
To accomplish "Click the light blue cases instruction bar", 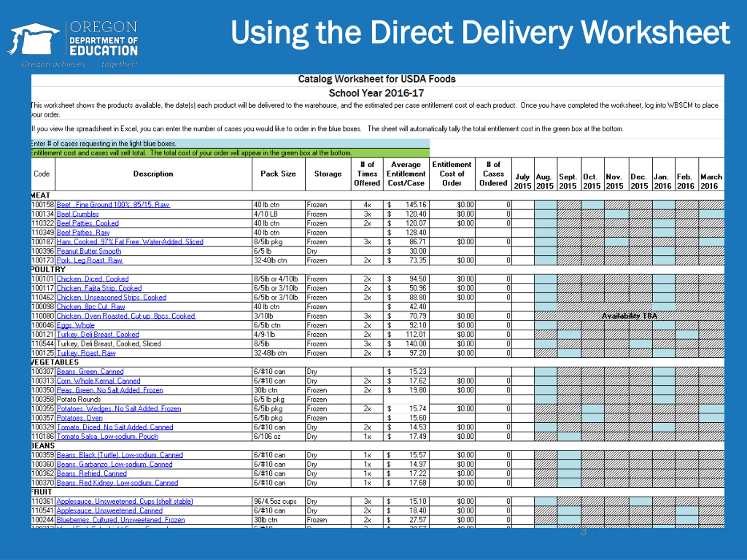I will [230, 143].
